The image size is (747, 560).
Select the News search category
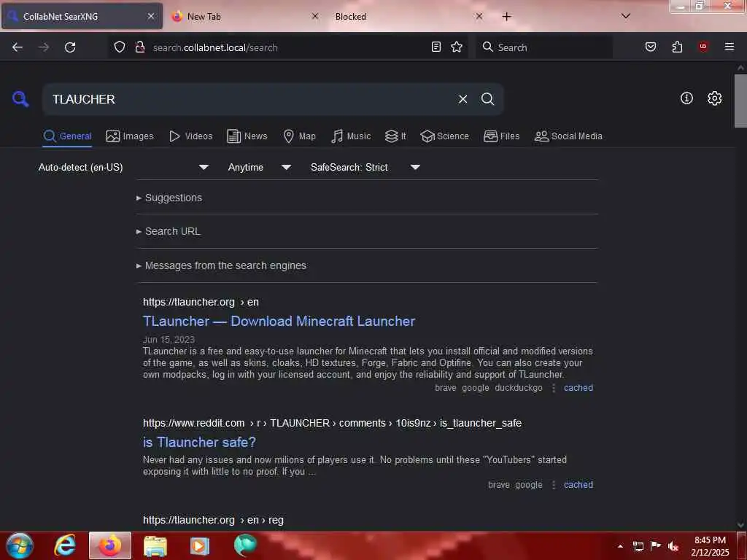pos(247,136)
